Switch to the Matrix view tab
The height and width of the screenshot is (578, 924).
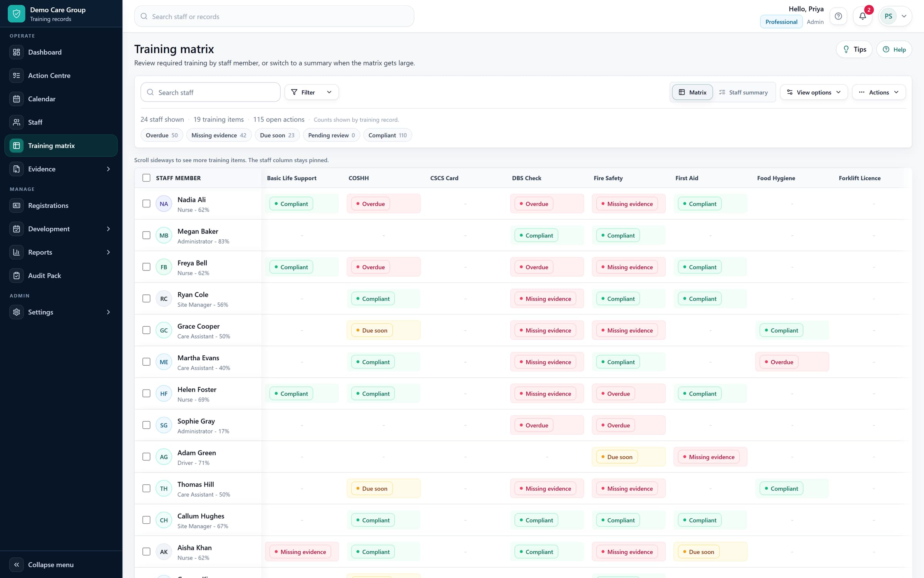coord(692,92)
